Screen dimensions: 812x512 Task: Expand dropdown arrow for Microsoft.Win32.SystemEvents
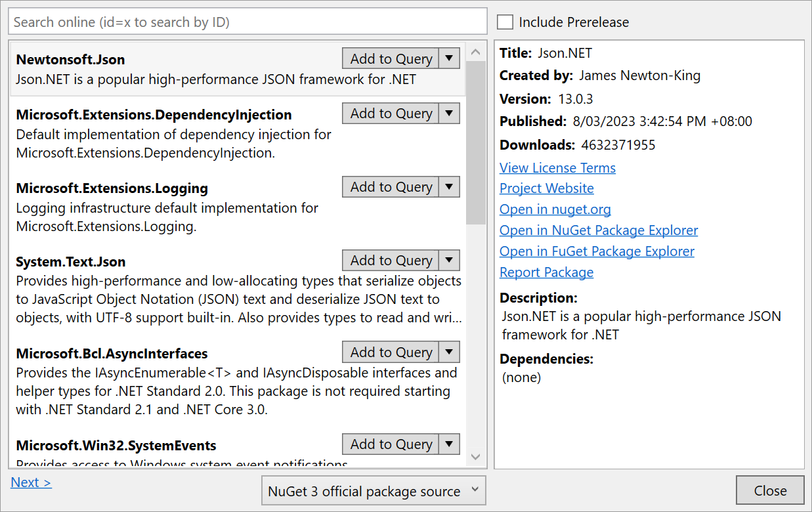pyautogui.click(x=449, y=444)
